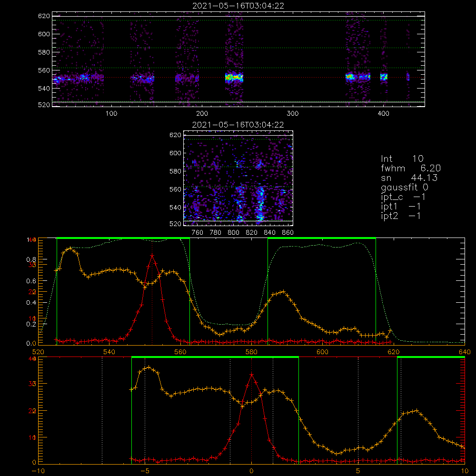The width and height of the screenshot is (476, 476).
Task: Click x-axis label '300' of top spectrogram
Action: click(293, 114)
